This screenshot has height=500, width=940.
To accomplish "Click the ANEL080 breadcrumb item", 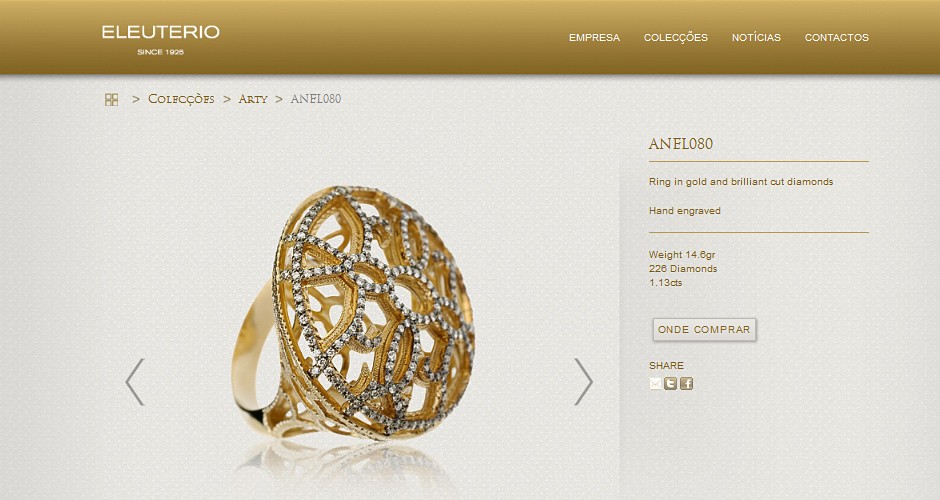I will (x=315, y=99).
